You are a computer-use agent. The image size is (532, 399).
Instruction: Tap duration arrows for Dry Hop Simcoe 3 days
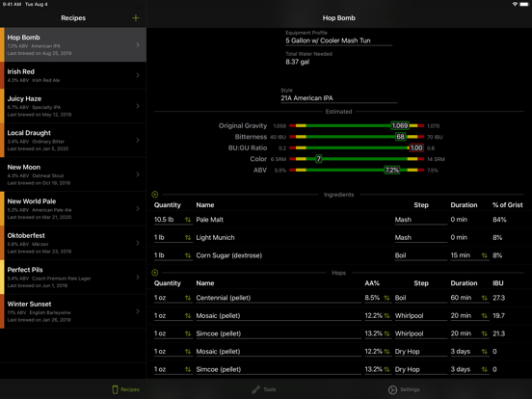(x=484, y=369)
